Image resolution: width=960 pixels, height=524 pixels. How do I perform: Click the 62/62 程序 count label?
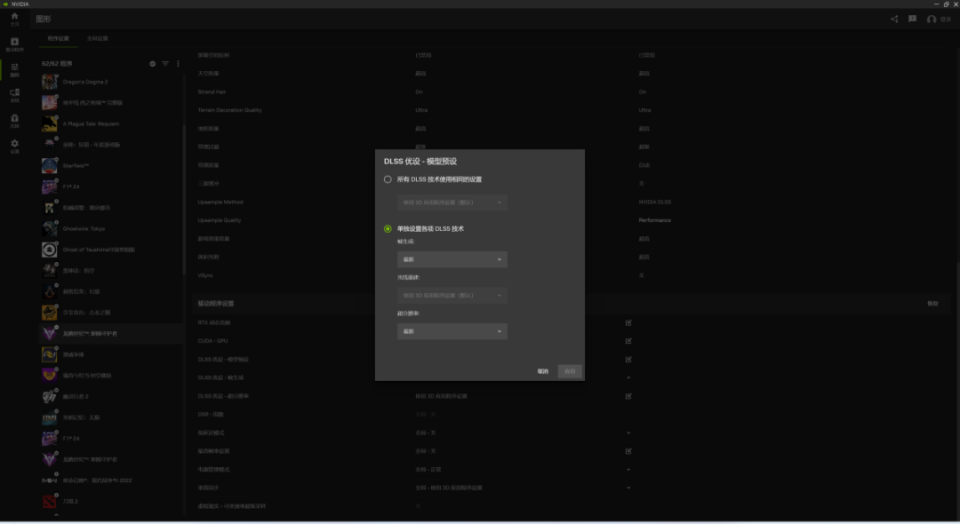(x=57, y=64)
